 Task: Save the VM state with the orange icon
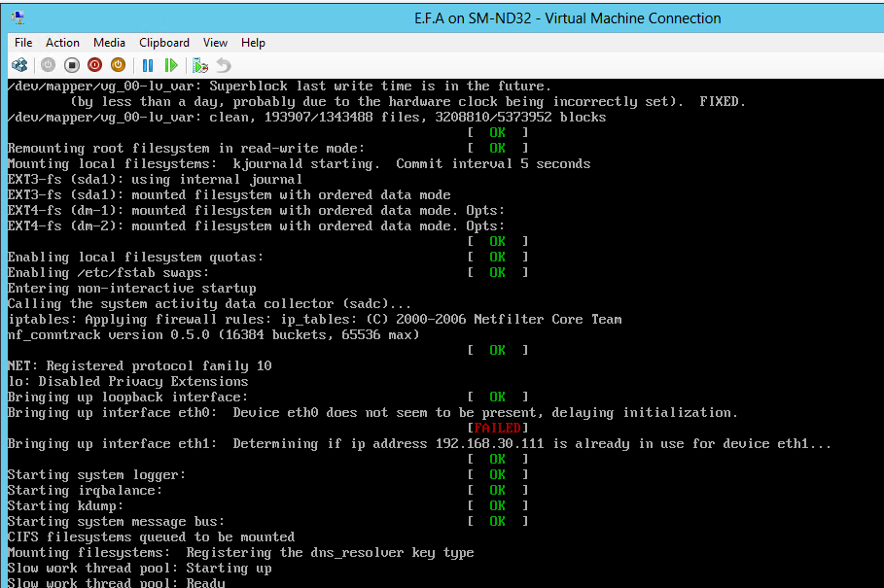click(x=118, y=65)
